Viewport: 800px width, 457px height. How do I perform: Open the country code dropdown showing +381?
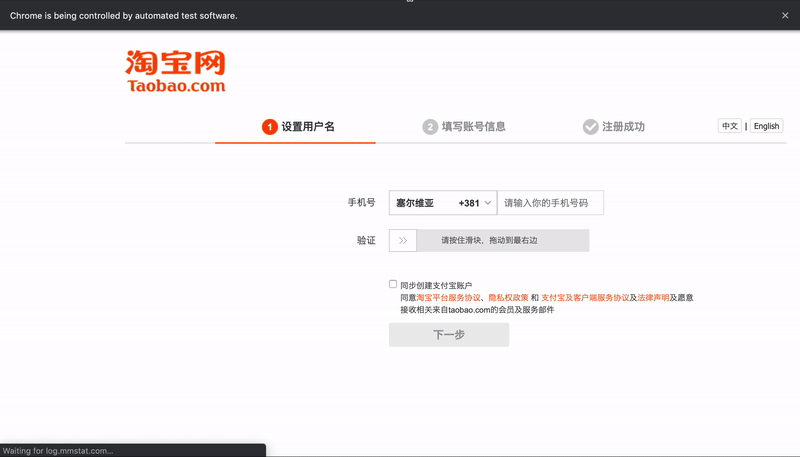click(443, 202)
